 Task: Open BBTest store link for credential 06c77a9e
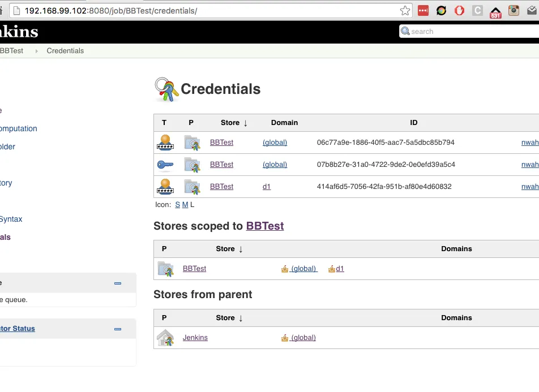pos(222,142)
